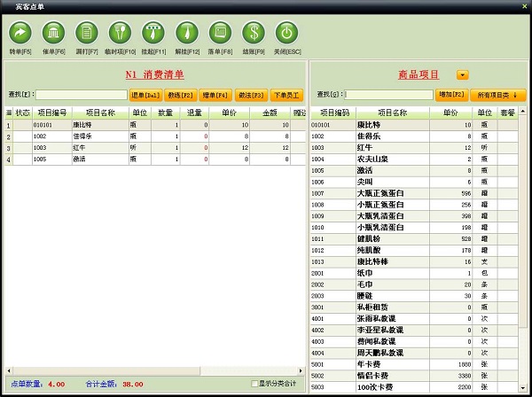
Task: Click the 落单[F8] place order icon
Action: pyautogui.click(x=220, y=33)
